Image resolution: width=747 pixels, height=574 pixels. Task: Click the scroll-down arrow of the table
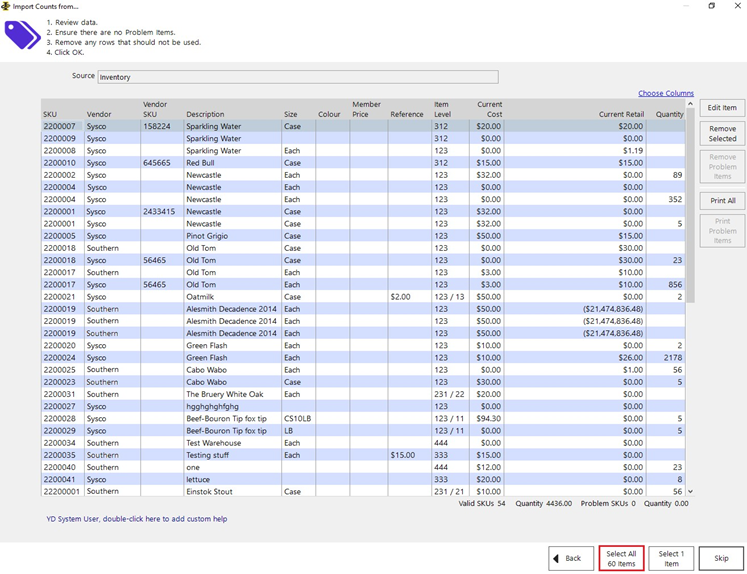pos(690,492)
